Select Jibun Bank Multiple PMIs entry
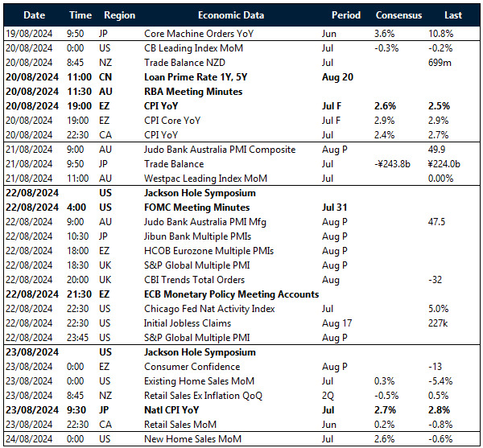The image size is (483, 448). point(197,236)
